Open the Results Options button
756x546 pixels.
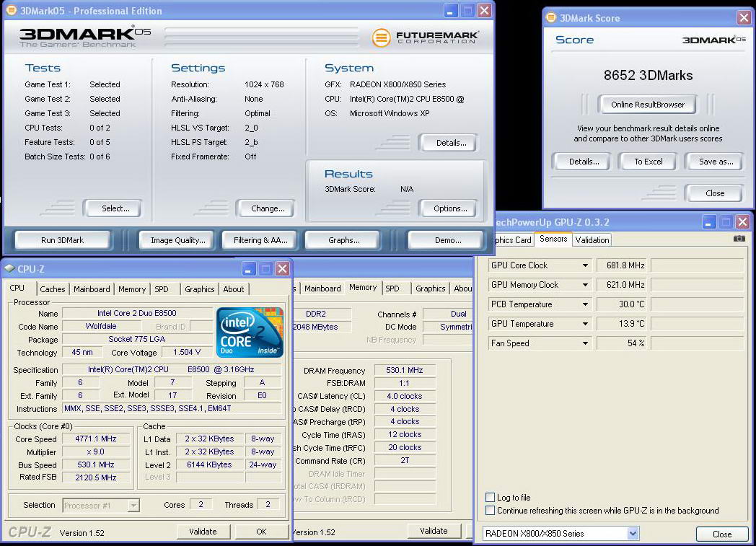point(450,208)
